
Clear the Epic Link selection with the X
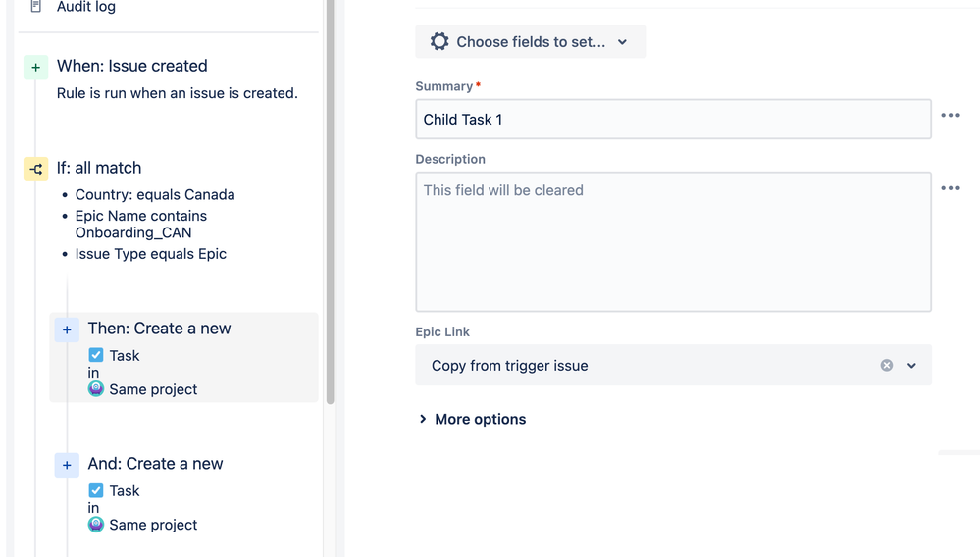coord(887,366)
